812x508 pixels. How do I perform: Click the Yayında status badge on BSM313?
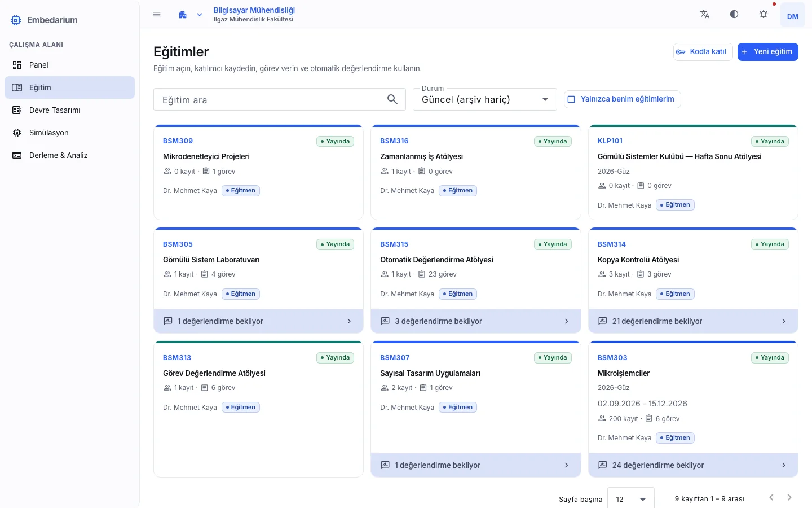pos(336,357)
